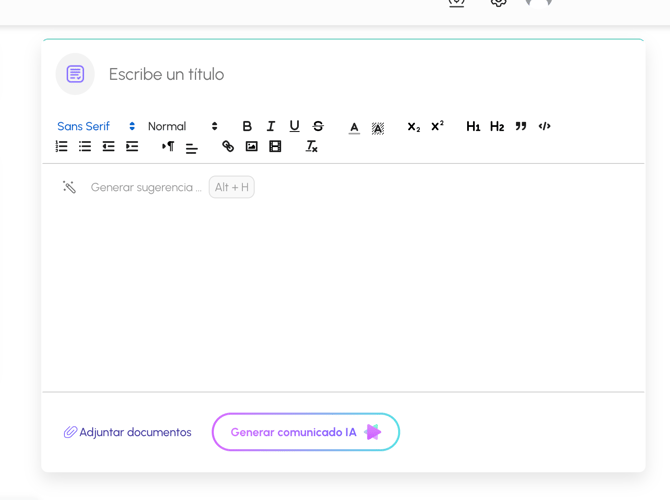The image size is (670, 500).
Task: Open the Normal text size dropdown
Action: click(183, 126)
